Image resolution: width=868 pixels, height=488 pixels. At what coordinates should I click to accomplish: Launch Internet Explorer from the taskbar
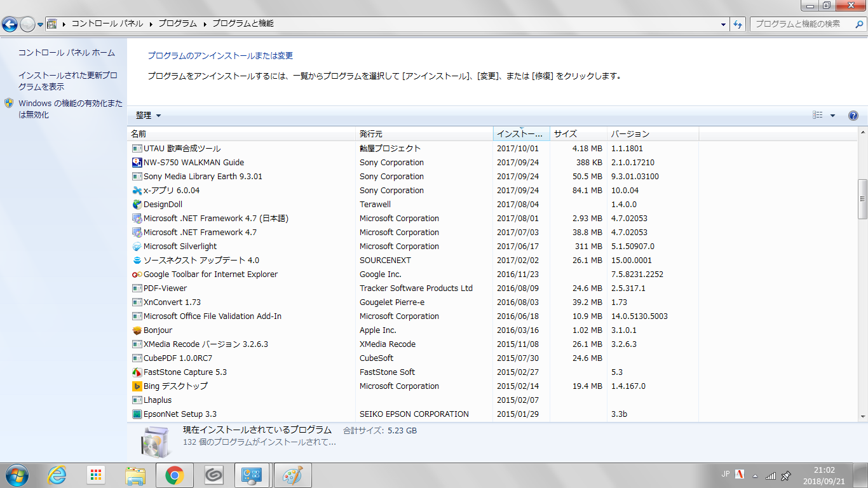tap(57, 475)
